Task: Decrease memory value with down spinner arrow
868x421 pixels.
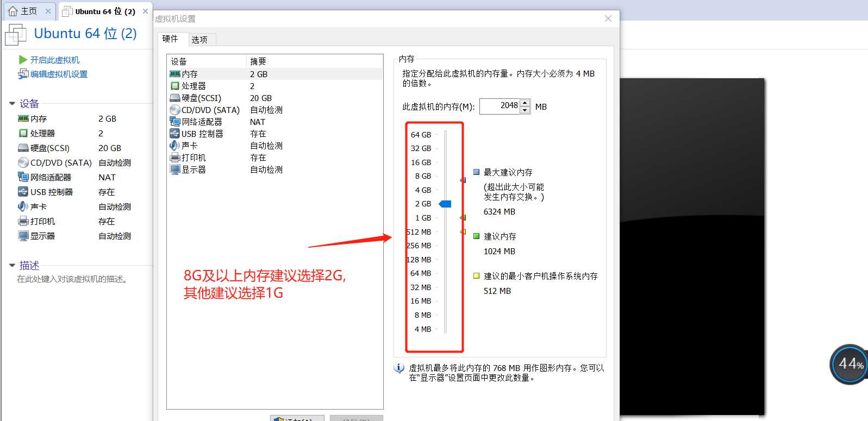Action: click(525, 110)
